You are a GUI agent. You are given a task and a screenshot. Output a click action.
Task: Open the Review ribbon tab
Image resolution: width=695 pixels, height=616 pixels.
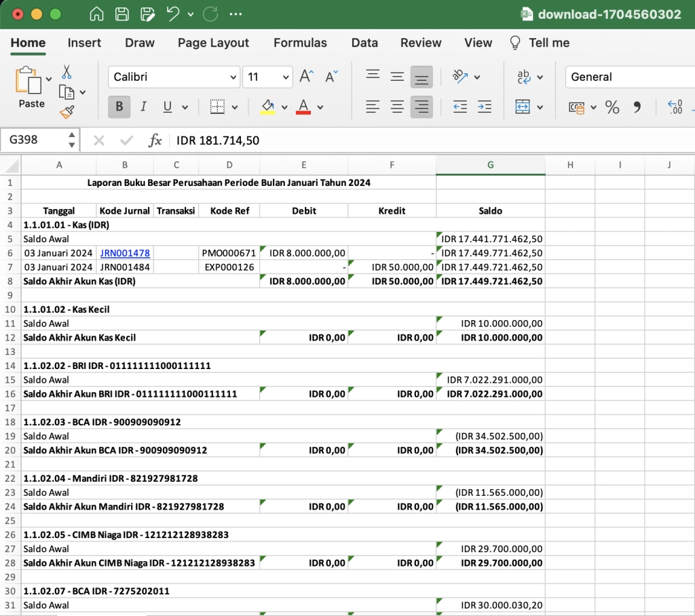(421, 43)
